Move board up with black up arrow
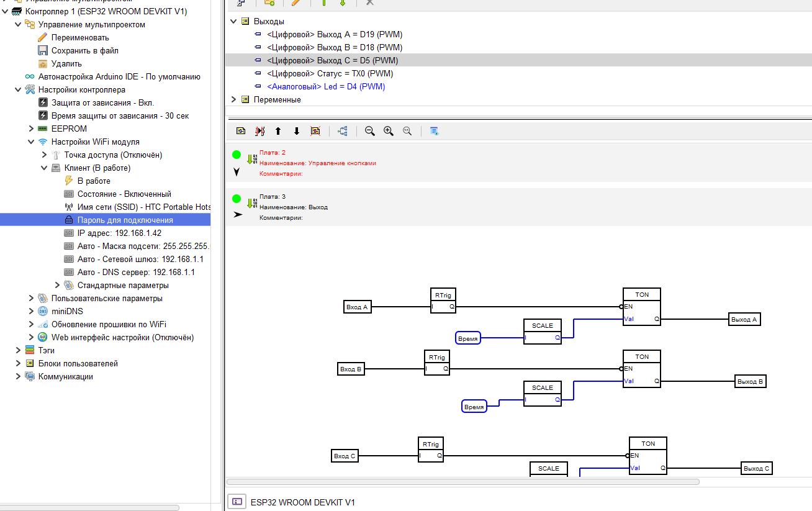This screenshot has width=812, height=511. click(278, 131)
